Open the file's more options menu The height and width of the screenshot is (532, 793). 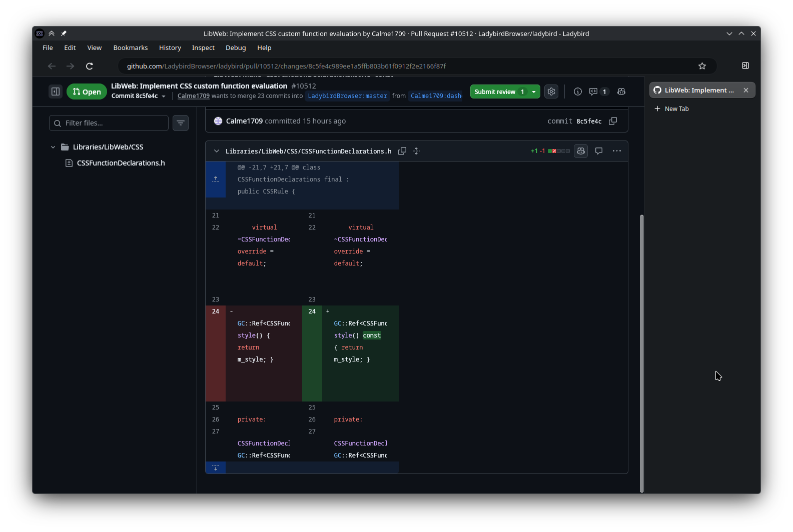617,151
